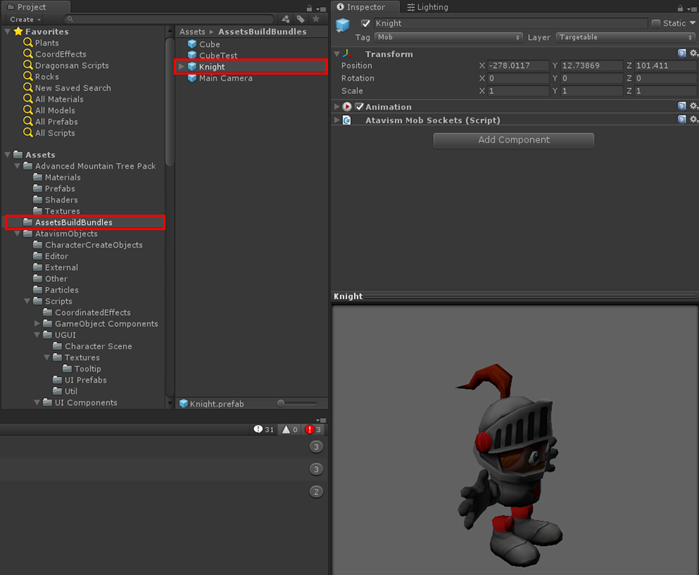Open the Create menu in Project panel
This screenshot has height=575, width=699.
click(25, 19)
